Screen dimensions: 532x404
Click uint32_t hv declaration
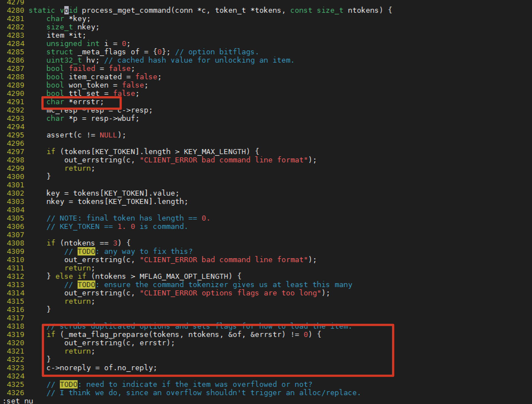(73, 60)
